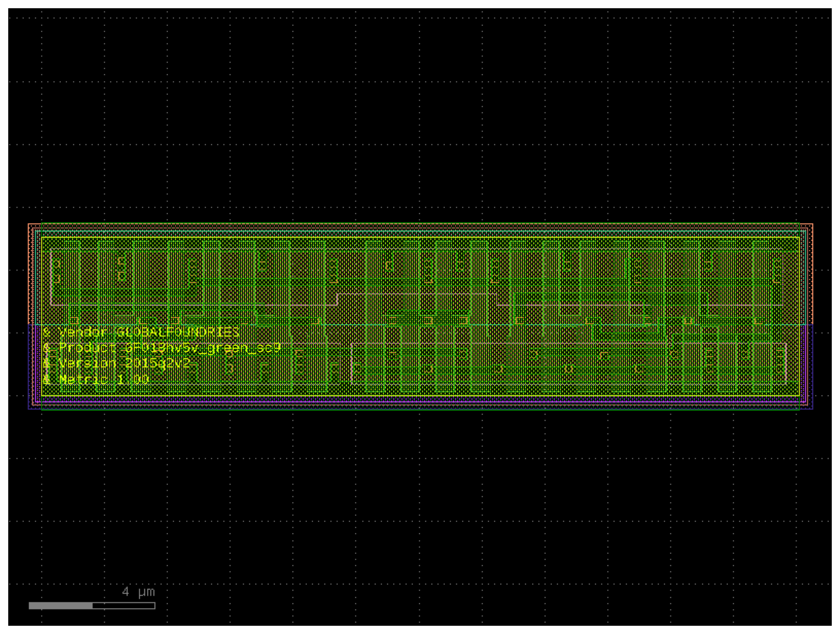Viewport: 840px width, 634px height.
Task: Select the '& Product GF018hv5v_green_sc9' label
Action: pyautogui.click(x=162, y=348)
